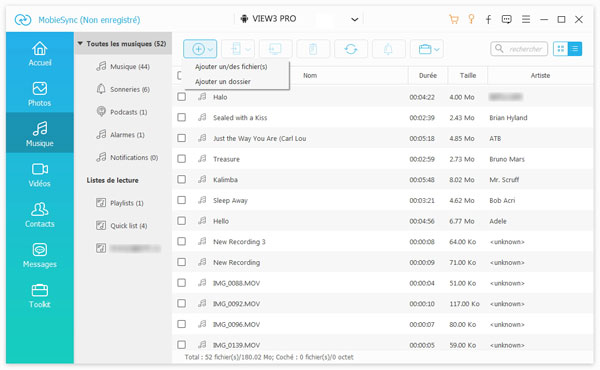Click the MobieSync logo icon
The height and width of the screenshot is (370, 600).
click(x=23, y=20)
